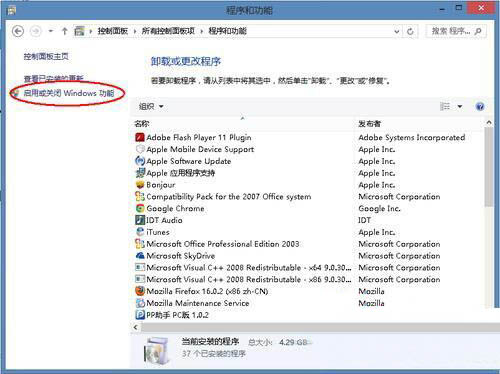Click the Up one level arrow

pyautogui.click(x=64, y=31)
